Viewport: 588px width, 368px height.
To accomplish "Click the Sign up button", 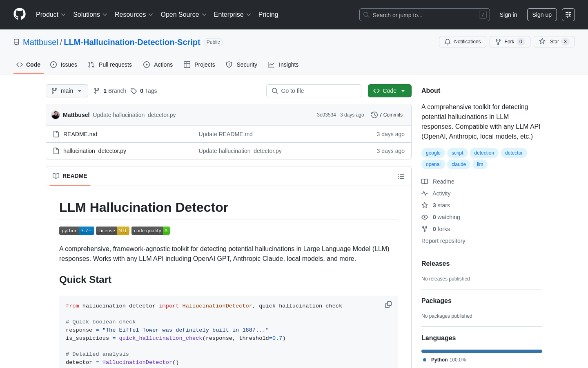I will tap(542, 15).
